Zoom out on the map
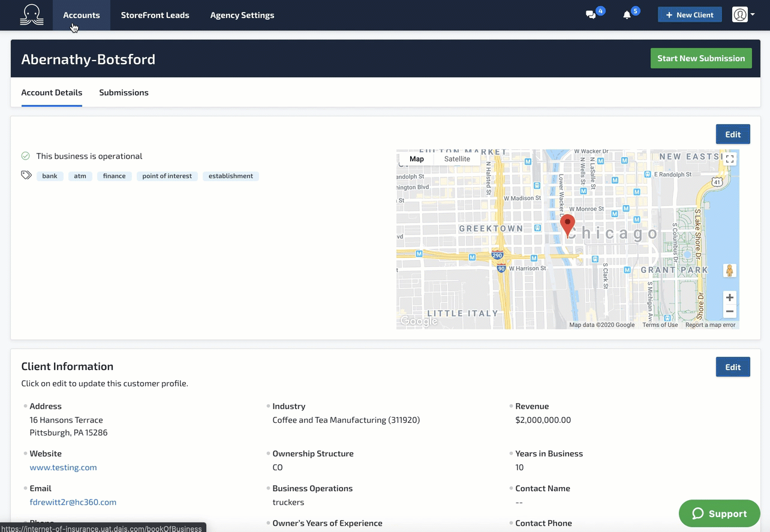The image size is (770, 532). pyautogui.click(x=729, y=311)
